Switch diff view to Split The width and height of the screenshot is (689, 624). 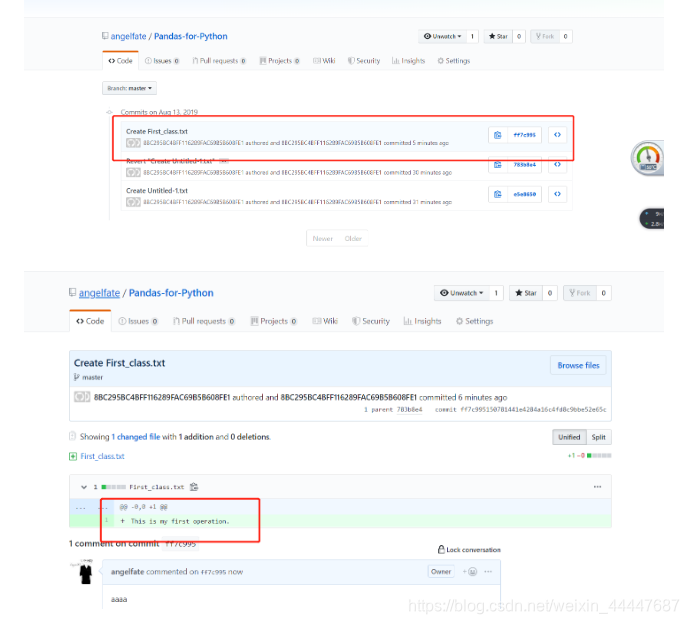pos(598,437)
